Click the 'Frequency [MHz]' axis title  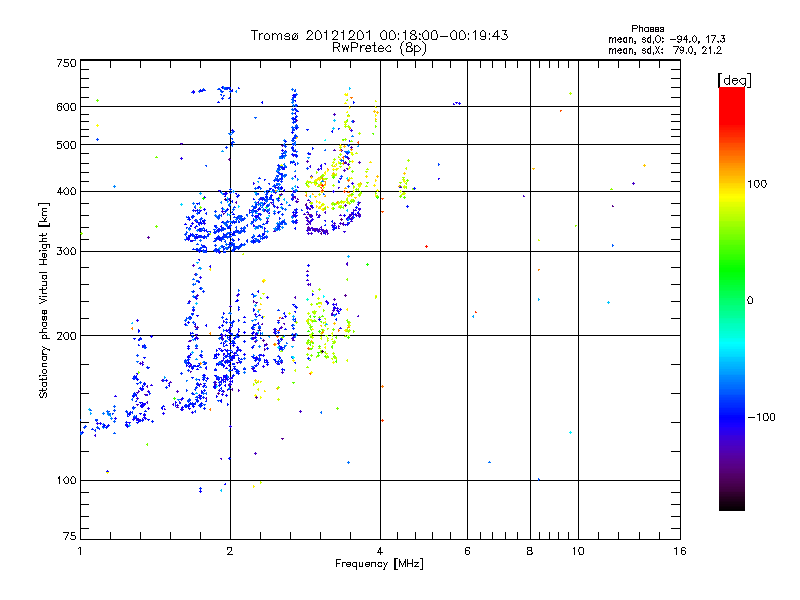(379, 564)
